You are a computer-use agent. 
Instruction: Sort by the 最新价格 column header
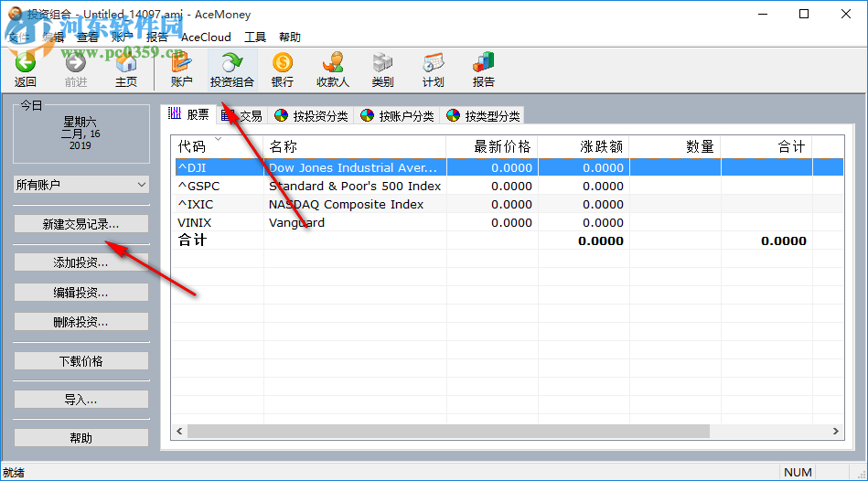(x=491, y=146)
